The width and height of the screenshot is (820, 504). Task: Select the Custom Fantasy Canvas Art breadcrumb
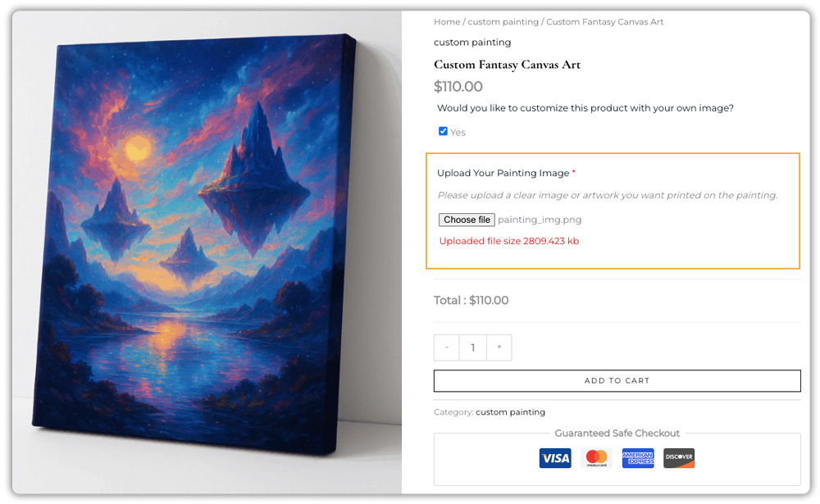point(605,21)
